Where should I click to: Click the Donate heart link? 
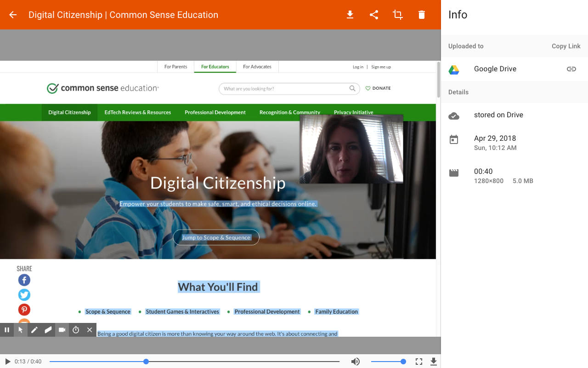tap(378, 88)
